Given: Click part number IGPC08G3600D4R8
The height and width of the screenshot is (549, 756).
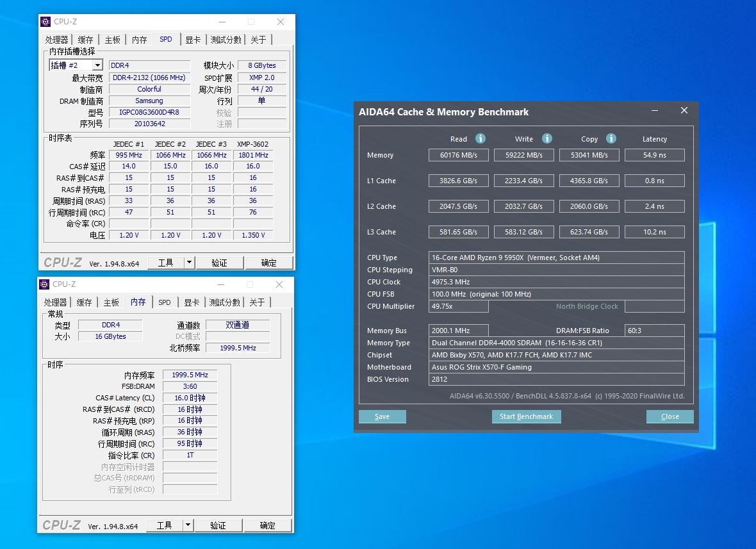Looking at the screenshot, I should tap(149, 112).
